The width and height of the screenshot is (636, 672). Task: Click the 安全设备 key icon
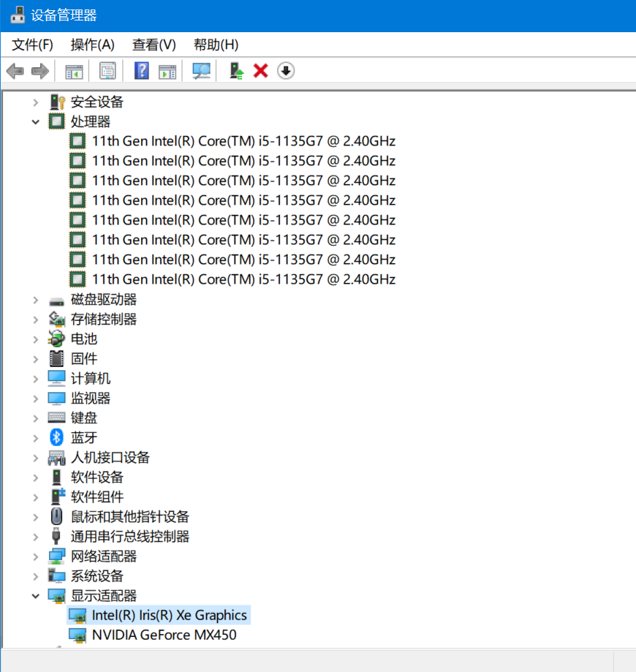(x=57, y=102)
